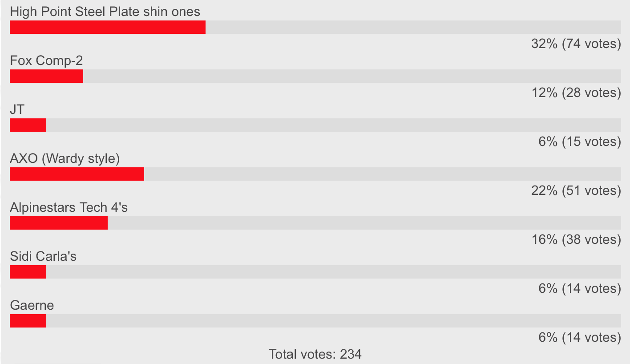Click the AXO (Wardy style) label
This screenshot has width=630, height=364.
pyautogui.click(x=65, y=158)
